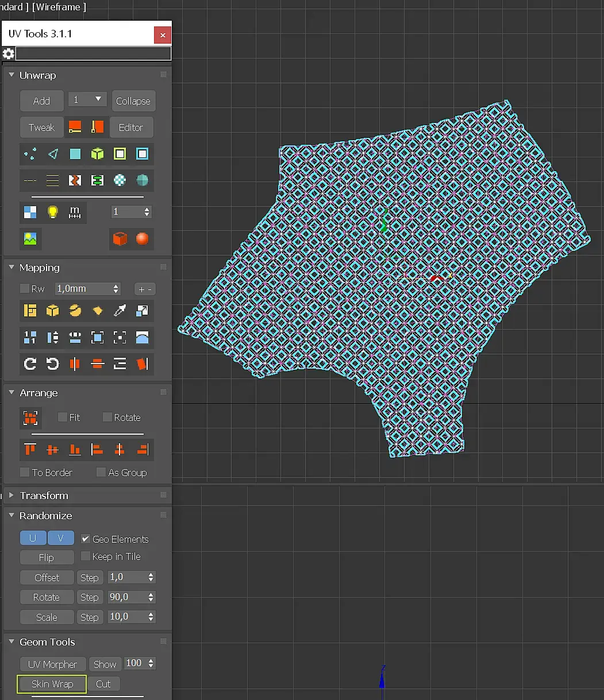This screenshot has height=700, width=604.
Task: Click the orange sphere icon
Action: point(143,238)
